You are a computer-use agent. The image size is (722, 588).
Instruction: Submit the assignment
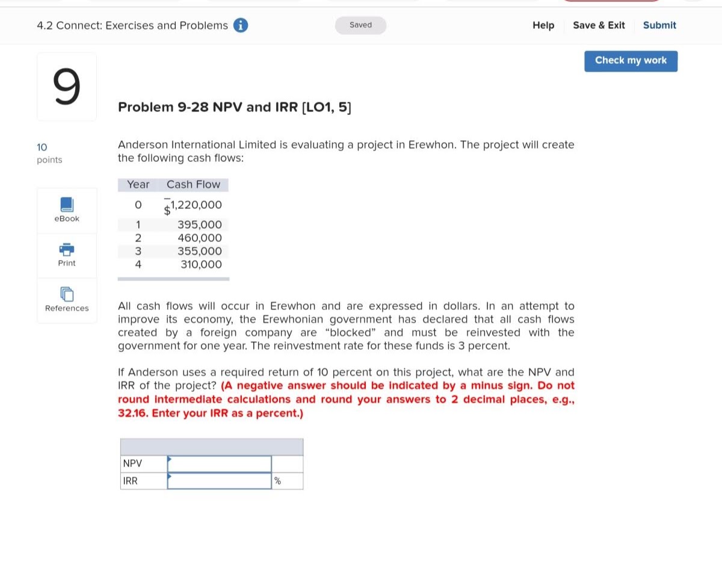pyautogui.click(x=659, y=25)
